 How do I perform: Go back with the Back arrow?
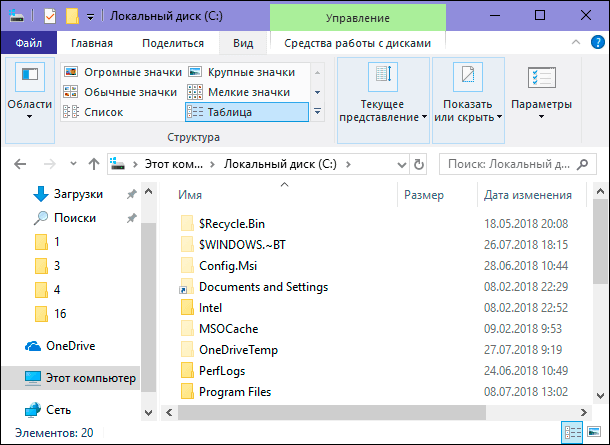(x=20, y=164)
